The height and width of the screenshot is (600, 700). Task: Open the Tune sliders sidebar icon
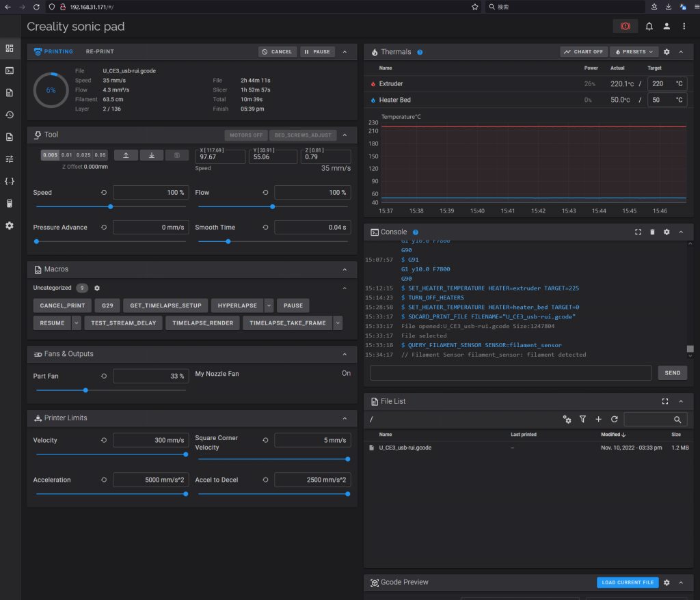[10, 159]
